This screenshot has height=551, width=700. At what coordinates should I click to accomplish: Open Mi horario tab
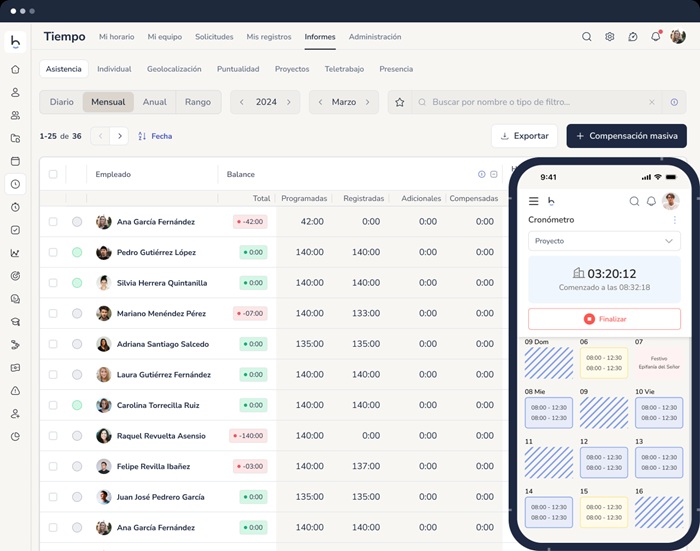117,37
